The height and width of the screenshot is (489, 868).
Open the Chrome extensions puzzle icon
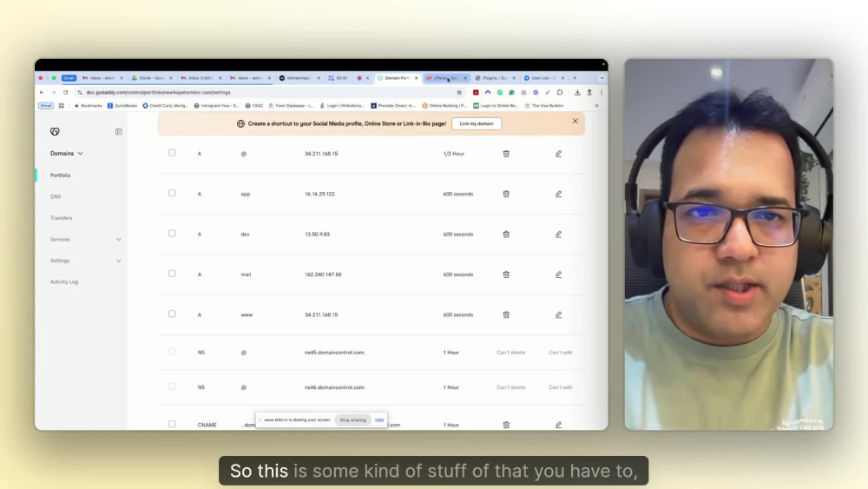(x=560, y=92)
